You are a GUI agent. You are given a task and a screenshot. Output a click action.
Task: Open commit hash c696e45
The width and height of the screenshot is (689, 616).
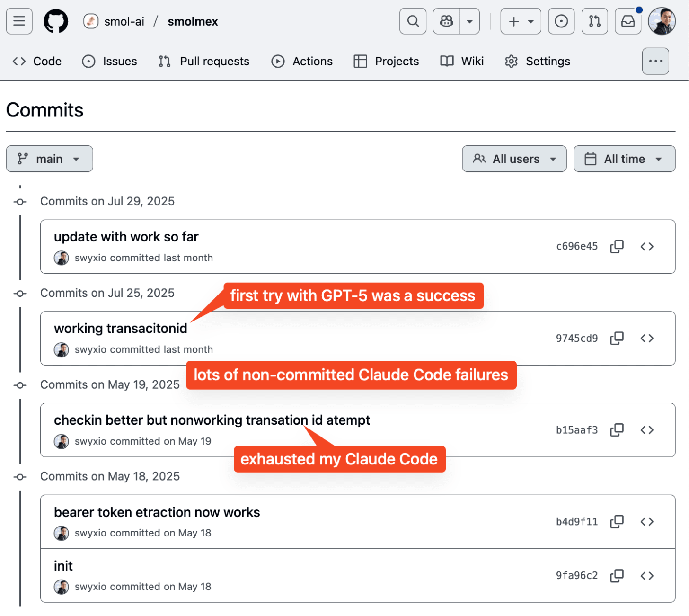pyautogui.click(x=577, y=246)
